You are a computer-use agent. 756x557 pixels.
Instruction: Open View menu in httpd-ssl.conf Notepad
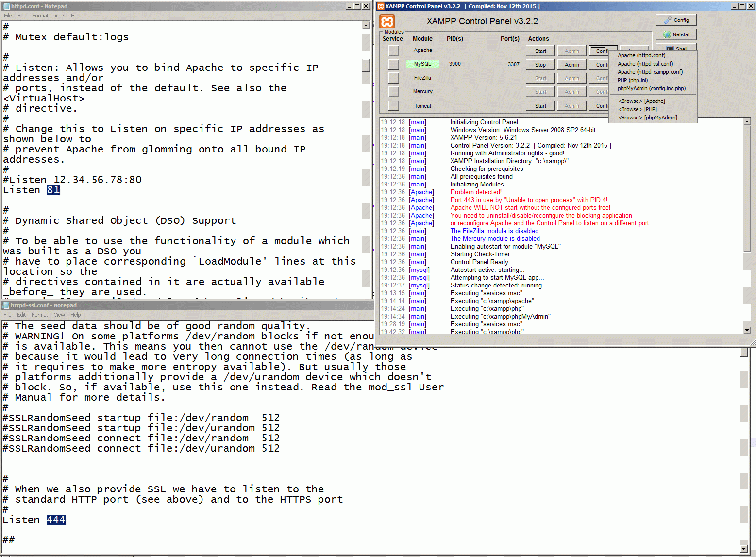point(59,315)
